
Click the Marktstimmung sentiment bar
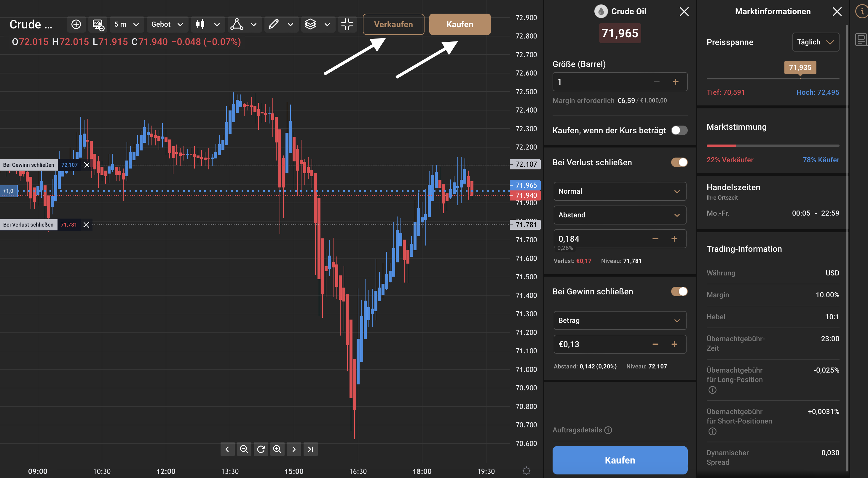773,146
